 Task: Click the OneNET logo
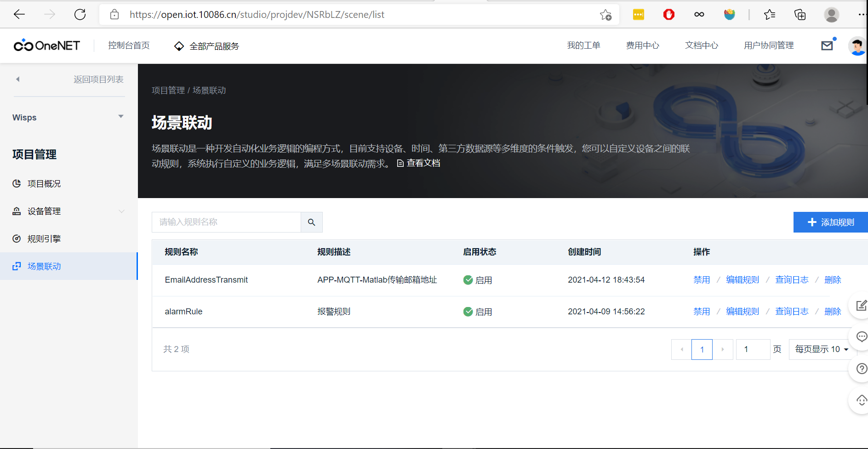tap(46, 45)
